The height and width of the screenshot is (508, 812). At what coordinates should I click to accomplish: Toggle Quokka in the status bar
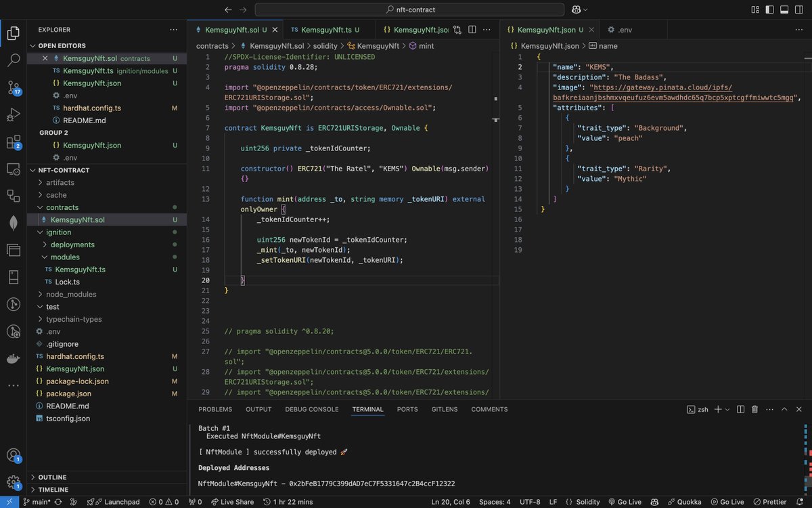point(685,502)
